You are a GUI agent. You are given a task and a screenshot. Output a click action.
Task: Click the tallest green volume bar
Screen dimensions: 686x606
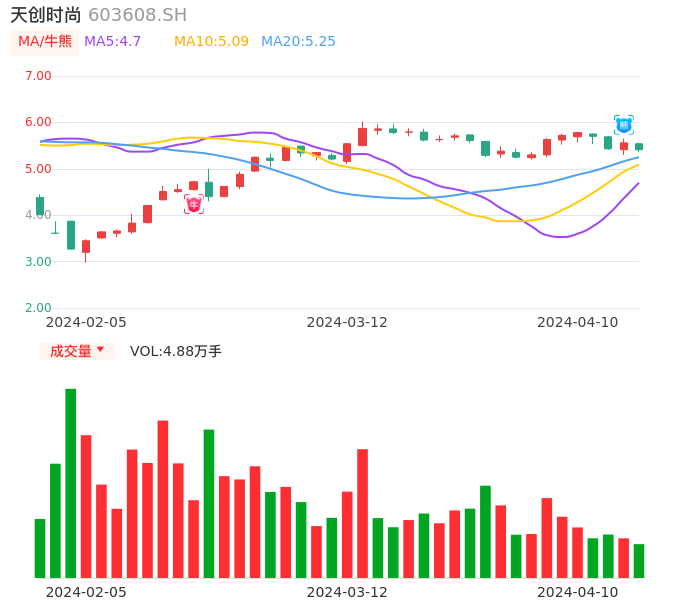(70, 483)
